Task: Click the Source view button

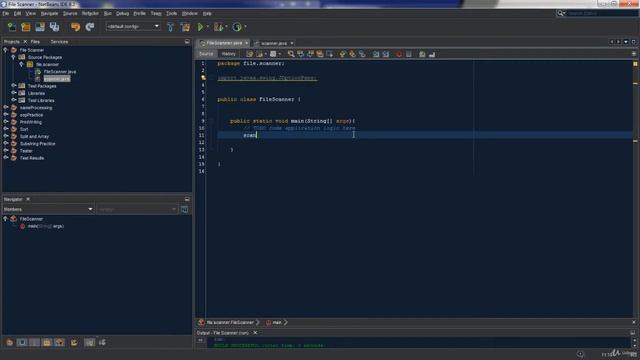Action: pos(206,54)
